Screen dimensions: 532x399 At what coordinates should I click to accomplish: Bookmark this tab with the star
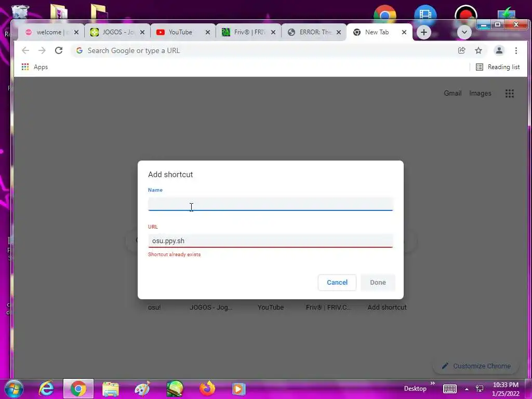[478, 50]
